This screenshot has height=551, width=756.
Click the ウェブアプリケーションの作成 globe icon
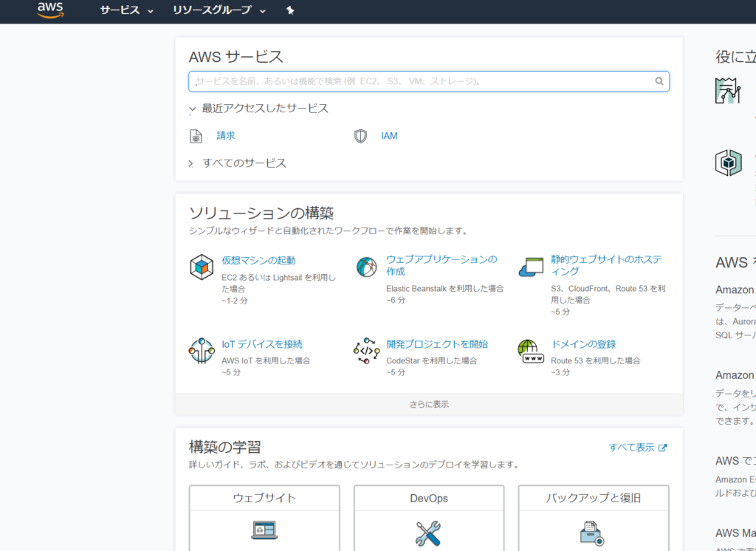[366, 267]
